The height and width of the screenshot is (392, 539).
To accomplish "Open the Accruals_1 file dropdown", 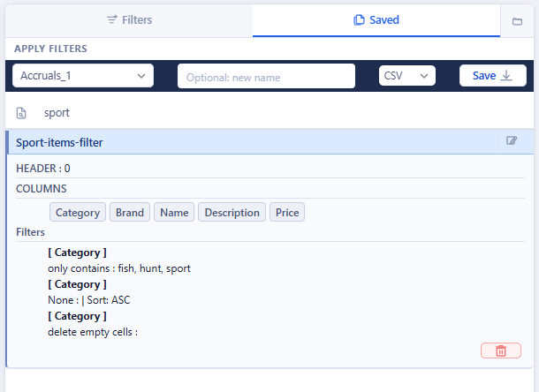I will coord(83,76).
